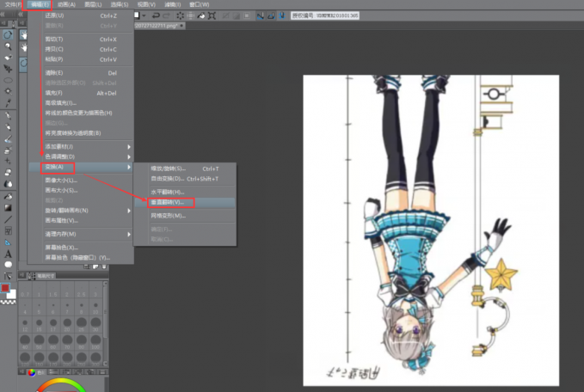Screen dimensions: 584x392
Task: Pick brush size 100 preset
Action: (95, 342)
